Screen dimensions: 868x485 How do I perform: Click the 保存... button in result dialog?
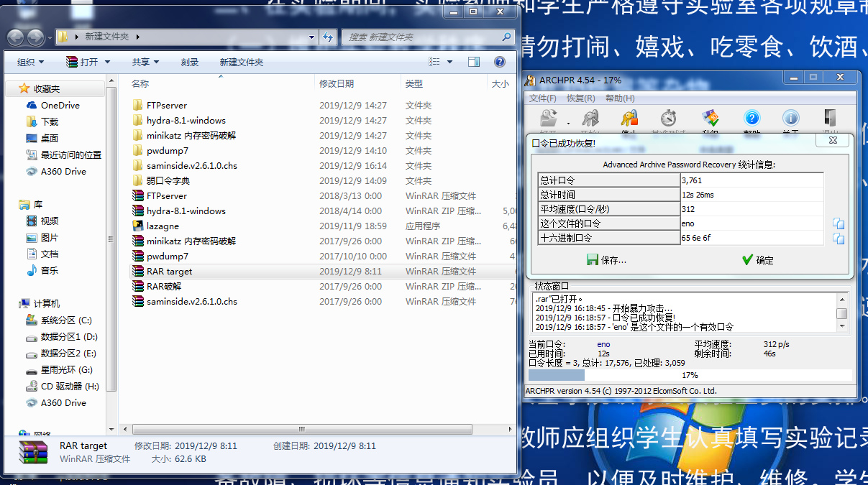click(607, 260)
